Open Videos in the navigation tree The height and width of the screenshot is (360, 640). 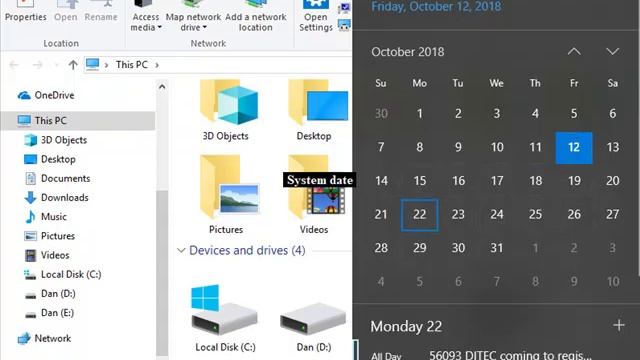47,255
